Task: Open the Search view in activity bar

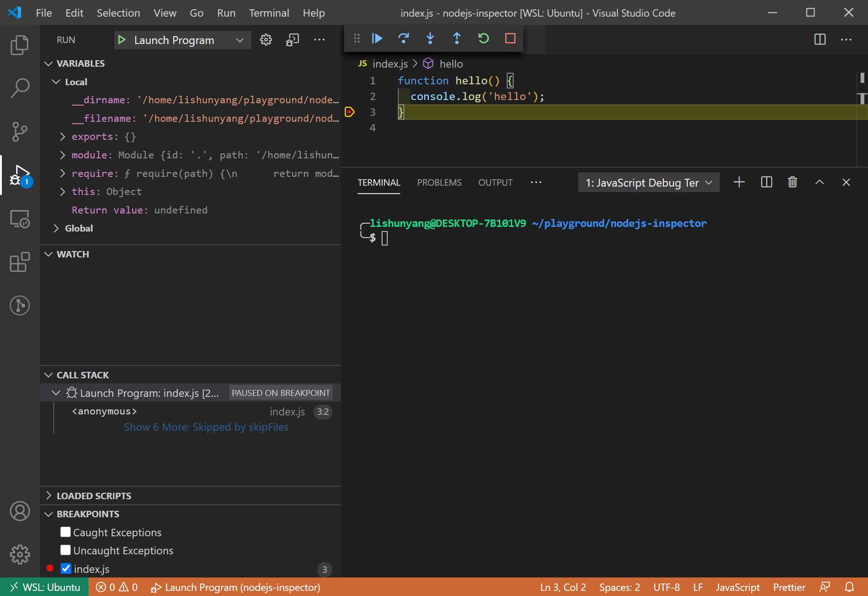Action: coord(19,88)
